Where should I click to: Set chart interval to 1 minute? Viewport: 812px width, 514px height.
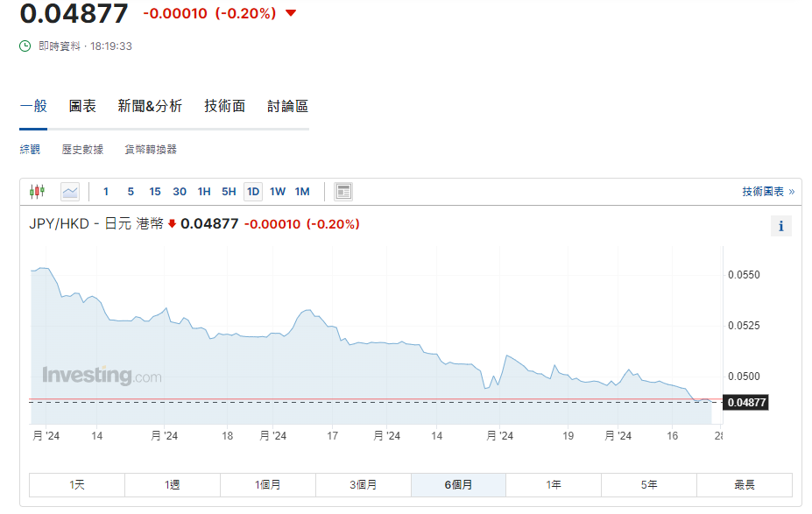pos(106,192)
